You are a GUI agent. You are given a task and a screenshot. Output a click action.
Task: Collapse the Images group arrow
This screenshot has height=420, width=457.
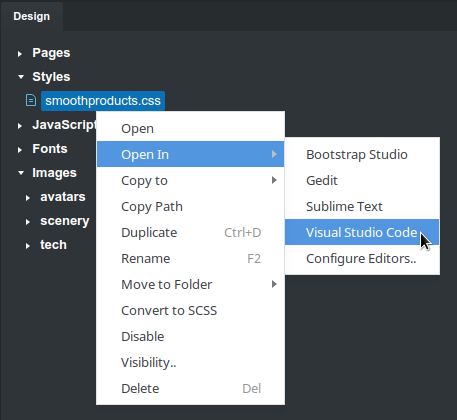[x=21, y=173]
